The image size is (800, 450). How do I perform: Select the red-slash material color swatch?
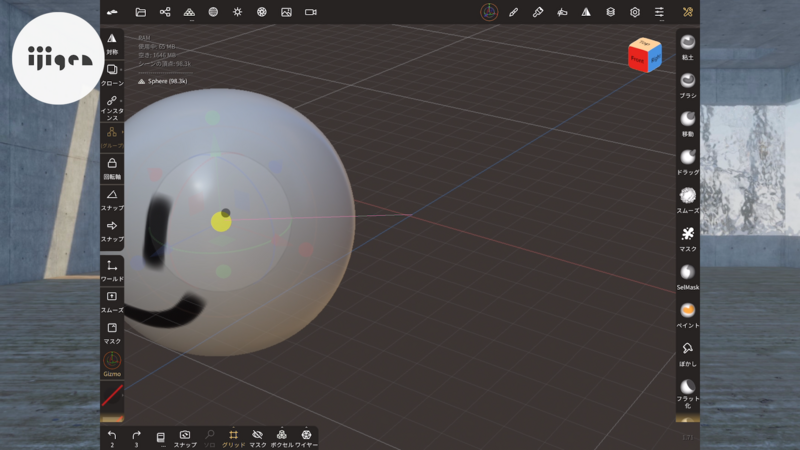point(112,395)
